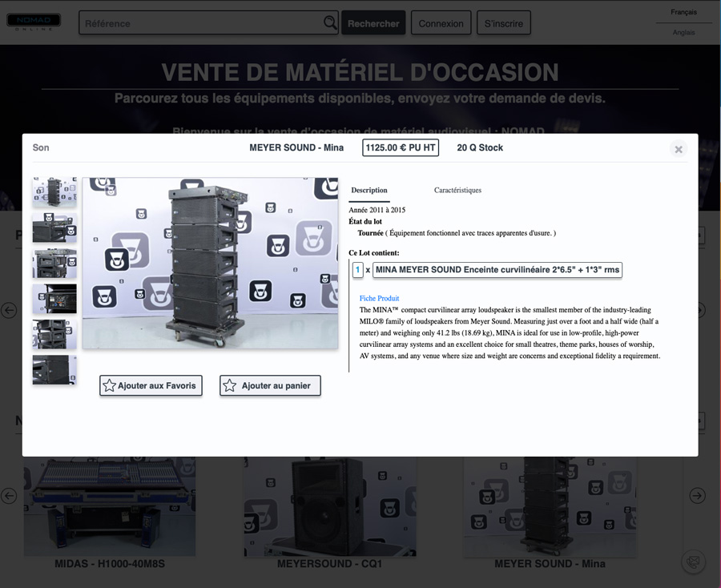The width and height of the screenshot is (721, 588).
Task: Click the lower carousel right arrow
Action: (x=698, y=496)
